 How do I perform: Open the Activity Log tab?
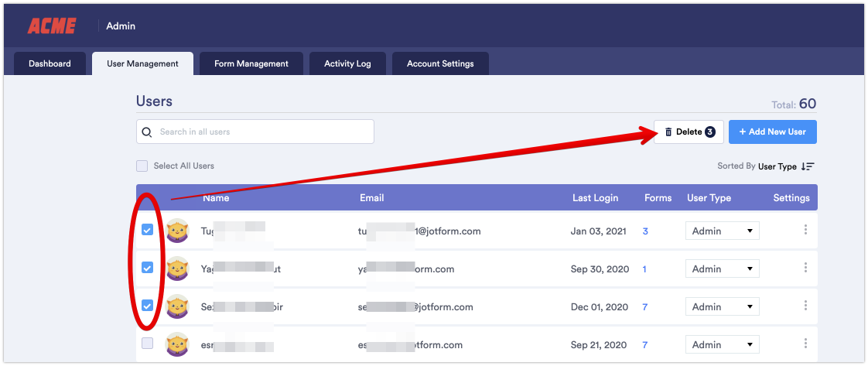(x=347, y=63)
